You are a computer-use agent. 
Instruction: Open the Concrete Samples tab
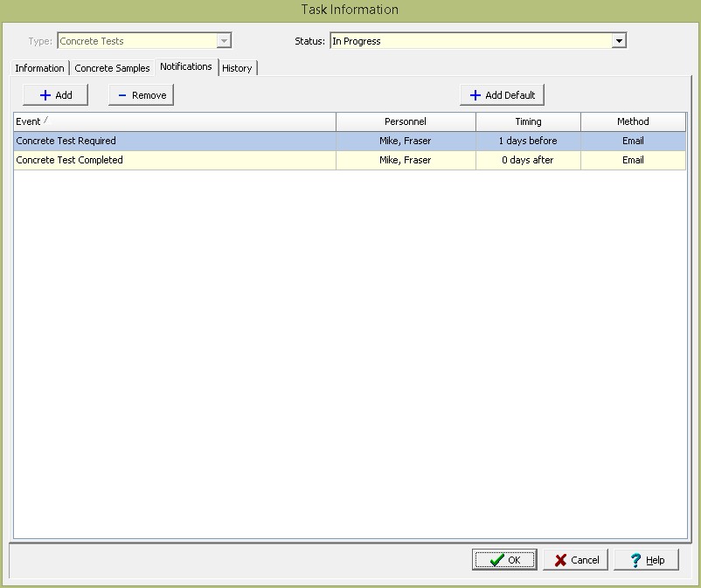coord(112,68)
